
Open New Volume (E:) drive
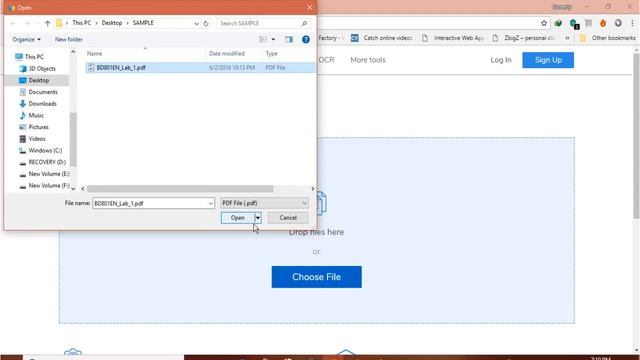tap(49, 174)
